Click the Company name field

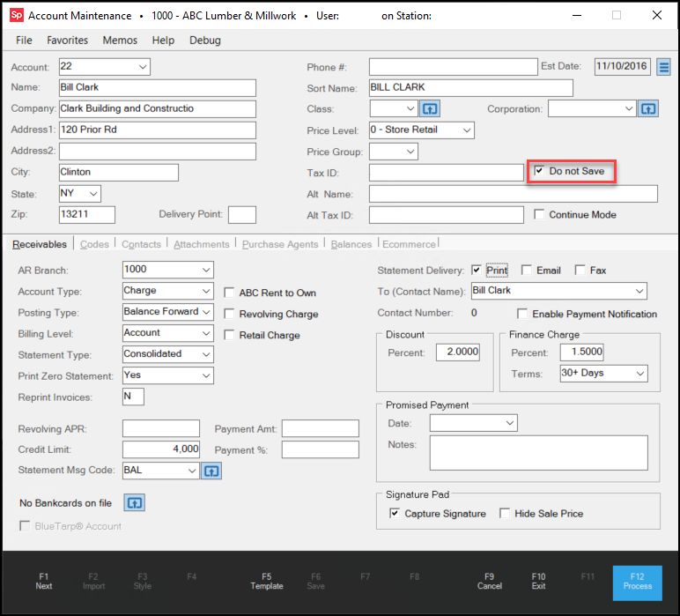click(x=158, y=109)
